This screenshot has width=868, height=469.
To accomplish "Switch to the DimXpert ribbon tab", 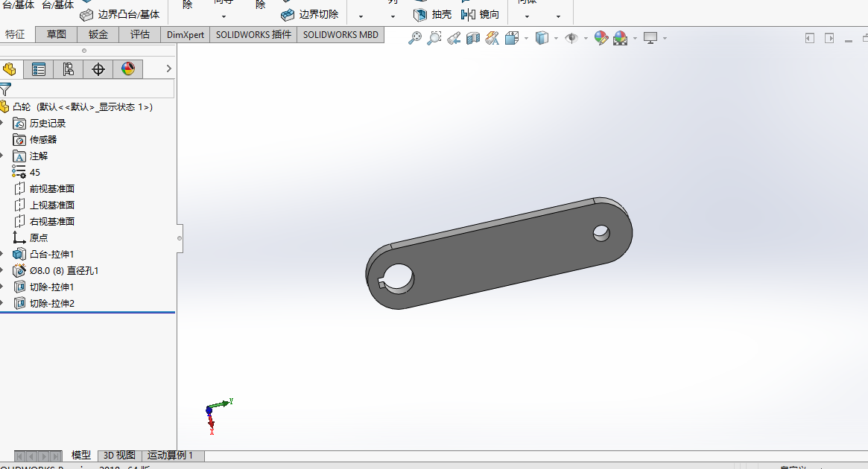I will [x=186, y=34].
